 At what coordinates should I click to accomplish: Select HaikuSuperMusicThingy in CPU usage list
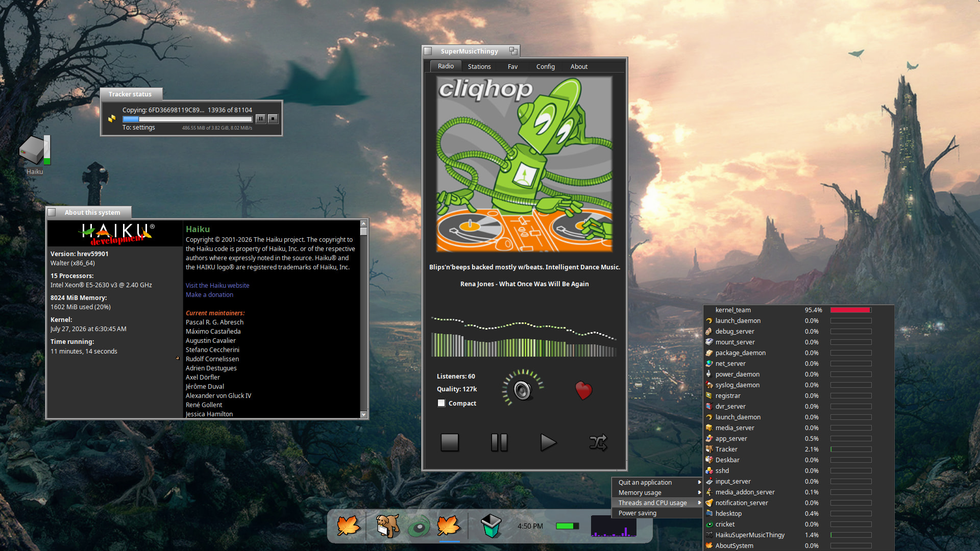tap(798, 535)
